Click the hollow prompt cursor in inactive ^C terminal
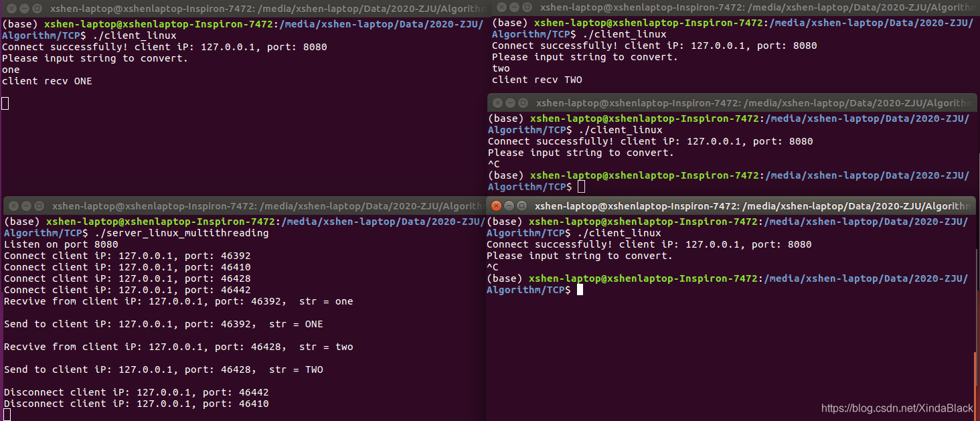980x421 pixels. tap(582, 187)
